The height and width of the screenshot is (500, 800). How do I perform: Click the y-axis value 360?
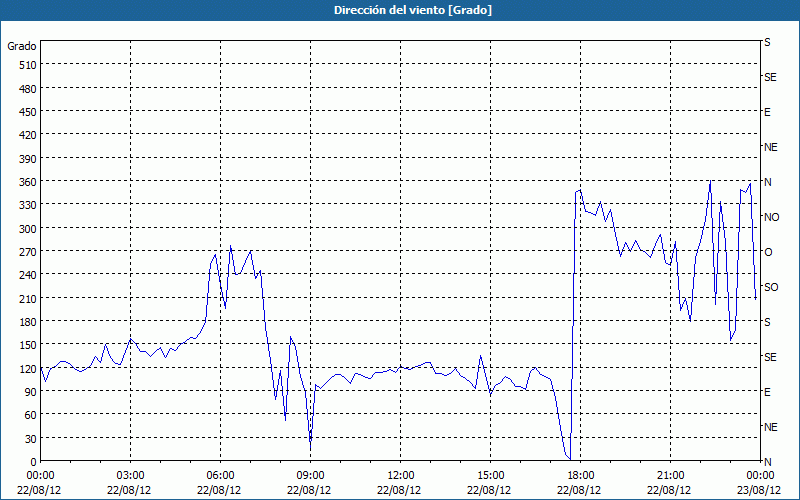(x=28, y=182)
